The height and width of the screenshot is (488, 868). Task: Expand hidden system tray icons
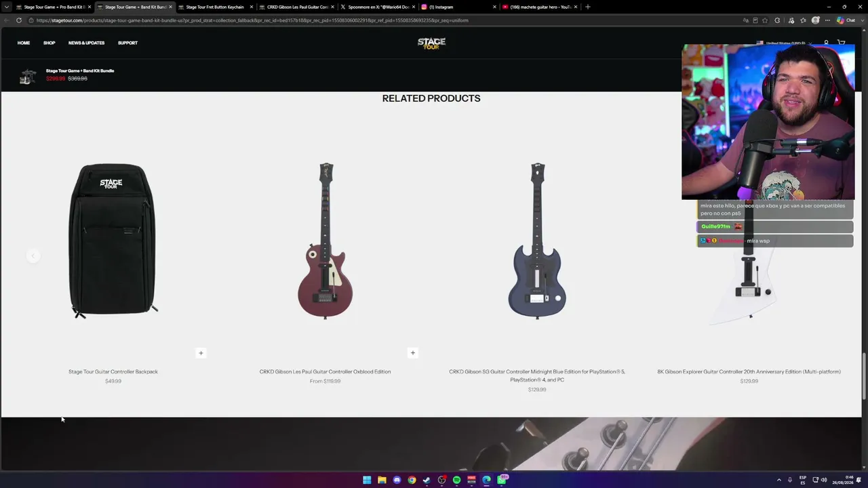point(778,480)
